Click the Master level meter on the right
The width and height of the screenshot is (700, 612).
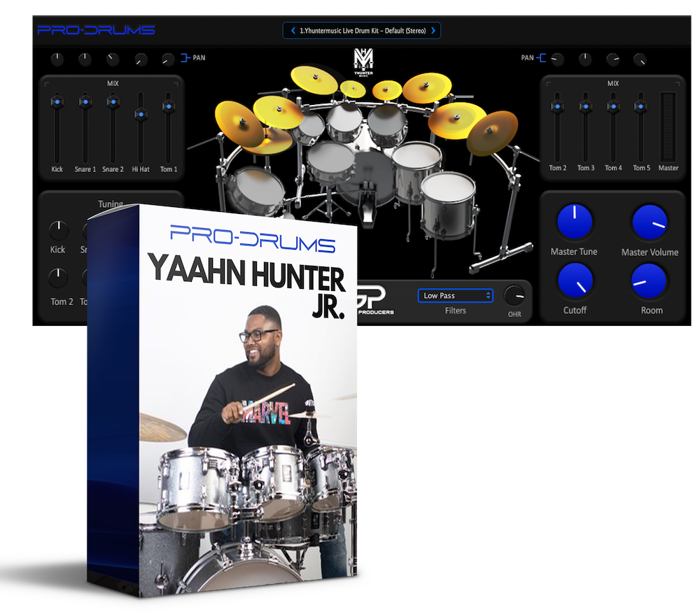[x=667, y=126]
